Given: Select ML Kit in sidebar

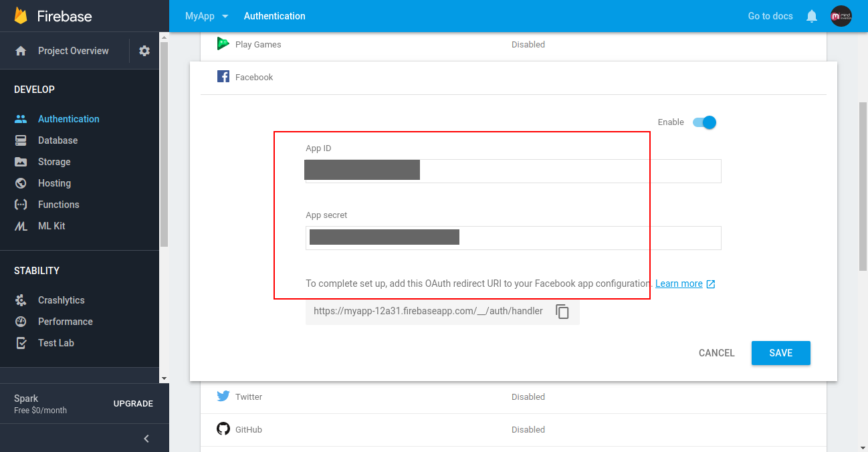Looking at the screenshot, I should tap(51, 226).
